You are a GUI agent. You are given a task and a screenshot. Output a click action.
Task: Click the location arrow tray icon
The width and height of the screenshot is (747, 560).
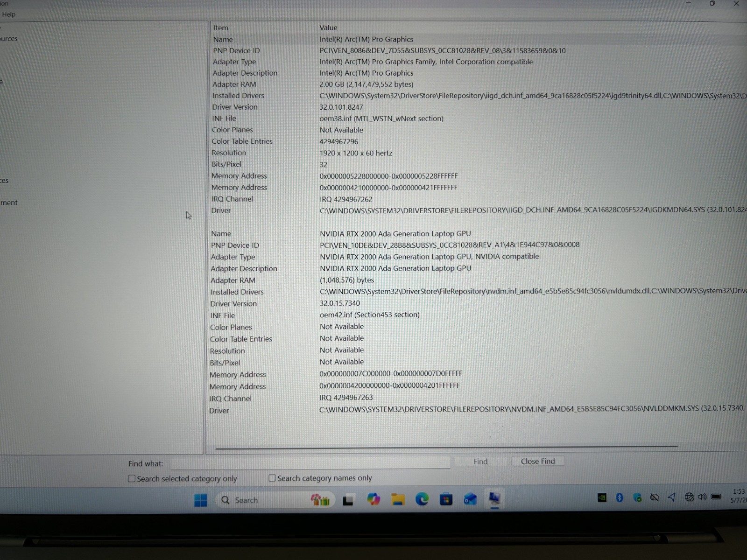coord(671,497)
